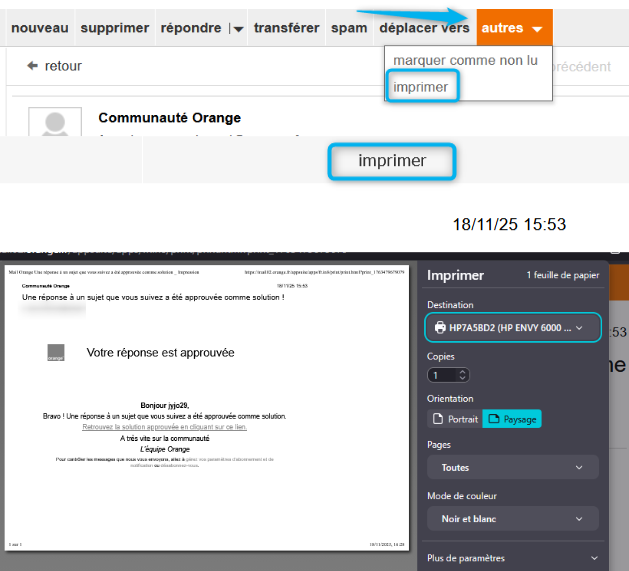Click the Copies number stepper
629x571 pixels.
tap(448, 375)
